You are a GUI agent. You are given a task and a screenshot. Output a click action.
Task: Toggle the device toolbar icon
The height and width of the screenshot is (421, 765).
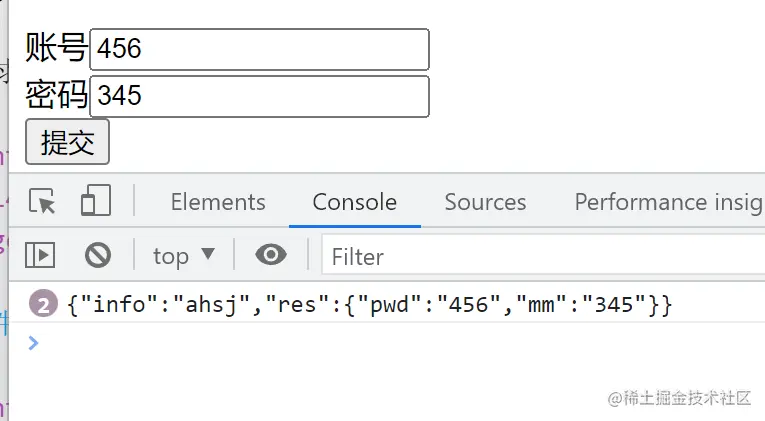pyautogui.click(x=95, y=201)
